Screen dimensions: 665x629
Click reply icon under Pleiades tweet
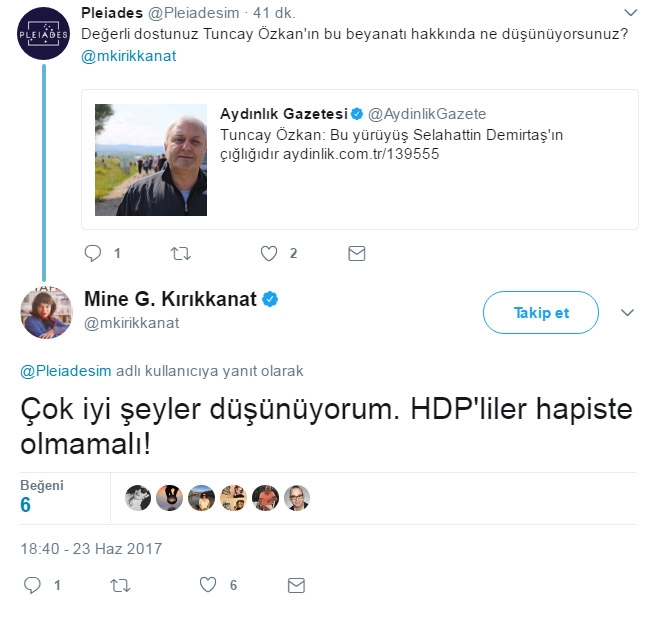[93, 253]
